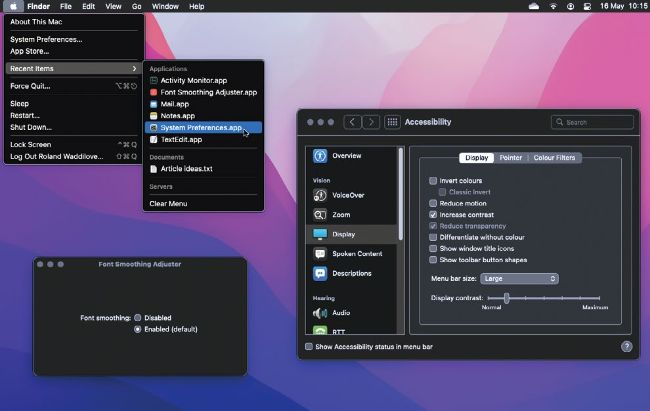
Task: Open Control Centre icon in menu bar
Action: 587,6
